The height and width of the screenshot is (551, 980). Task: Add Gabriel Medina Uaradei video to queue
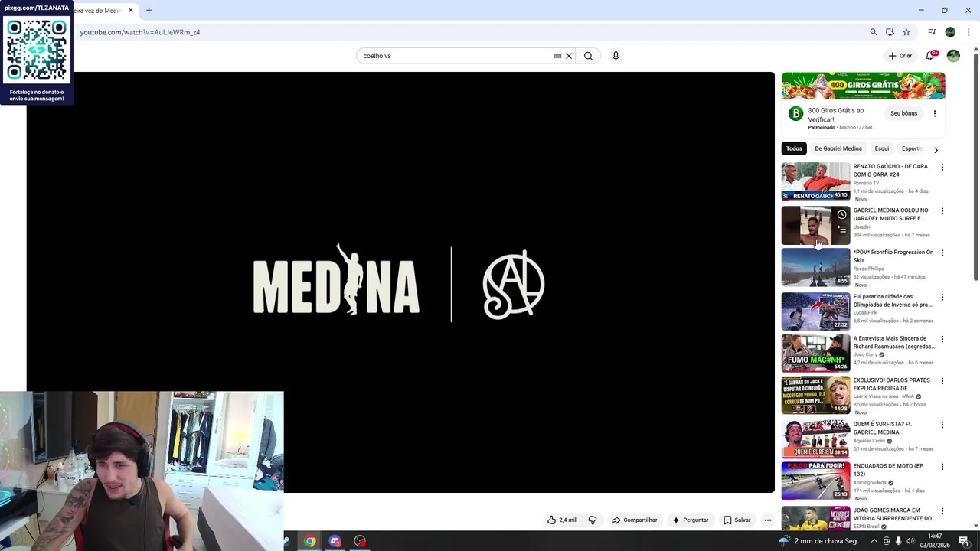[x=841, y=229]
